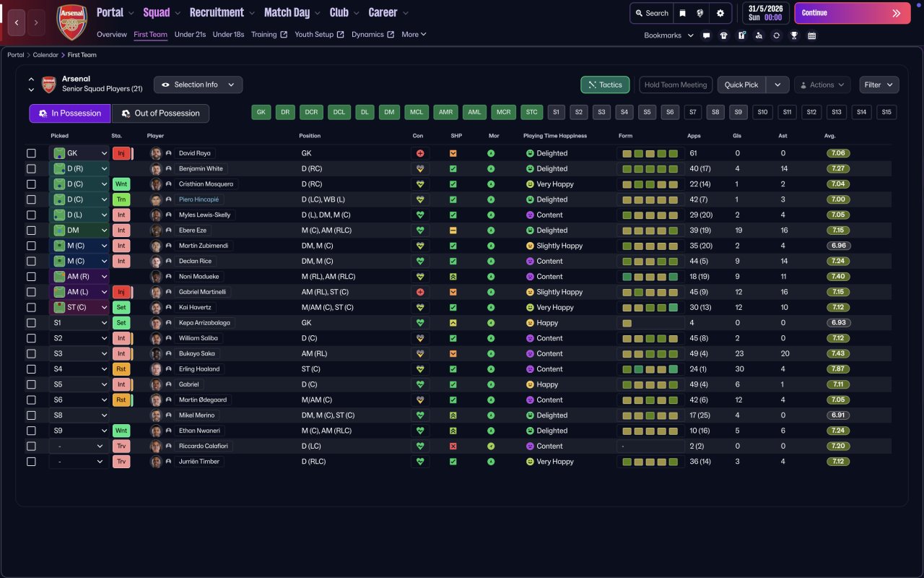
Task: Click David Raya's player portrait
Action: (156, 153)
